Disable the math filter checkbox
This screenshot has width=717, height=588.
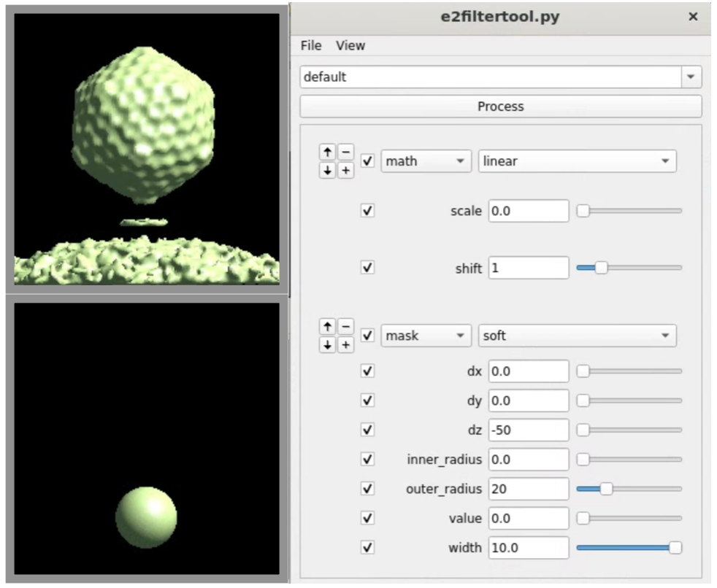(x=368, y=161)
